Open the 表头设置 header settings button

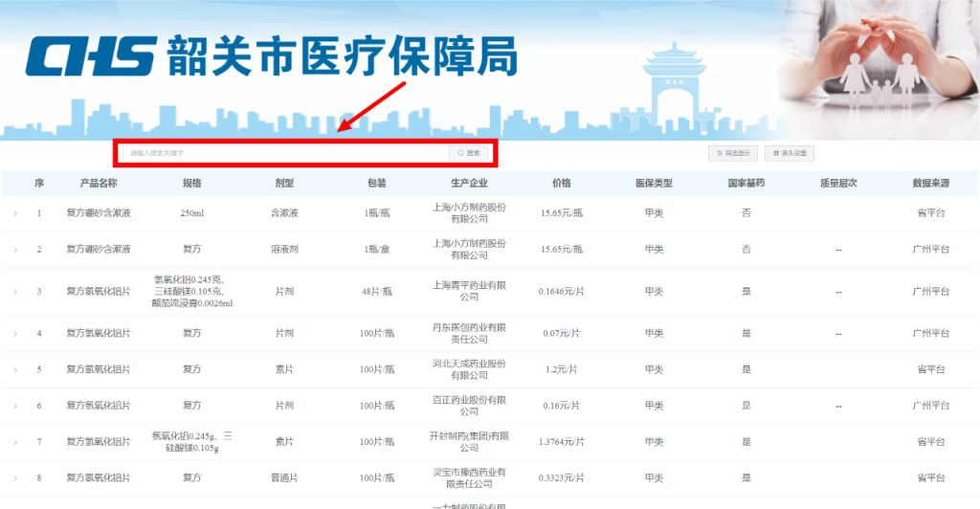click(x=790, y=153)
